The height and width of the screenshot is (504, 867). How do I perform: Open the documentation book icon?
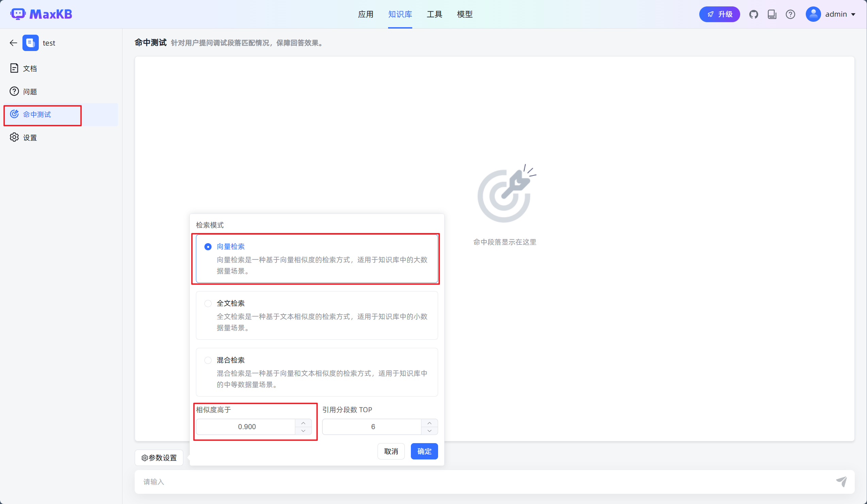pyautogui.click(x=772, y=14)
